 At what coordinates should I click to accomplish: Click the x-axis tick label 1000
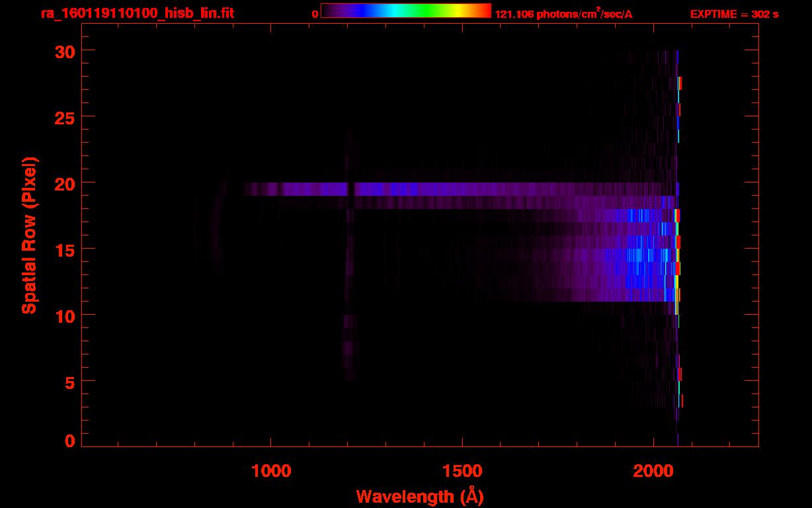tap(271, 471)
